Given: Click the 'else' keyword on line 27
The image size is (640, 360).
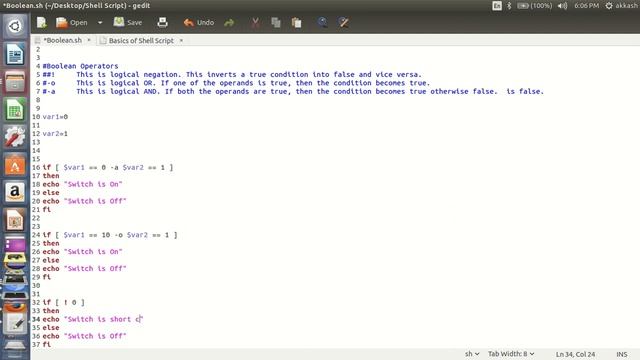Looking at the screenshot, I should coord(51,260).
